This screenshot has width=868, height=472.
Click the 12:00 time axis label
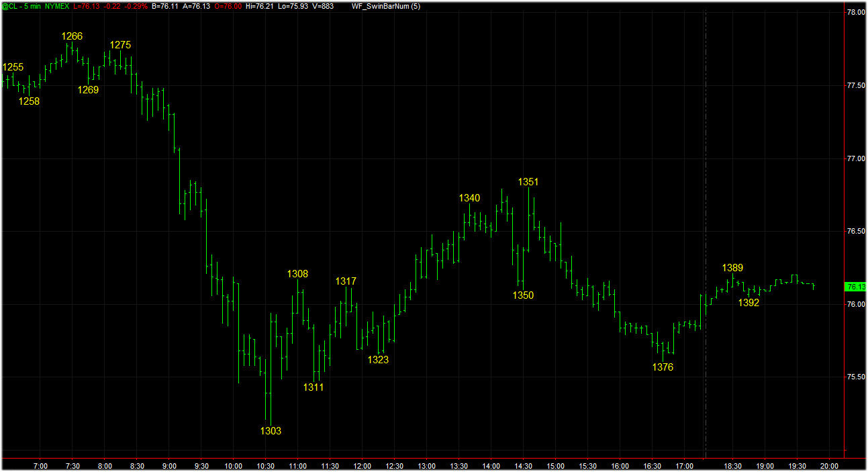point(363,466)
